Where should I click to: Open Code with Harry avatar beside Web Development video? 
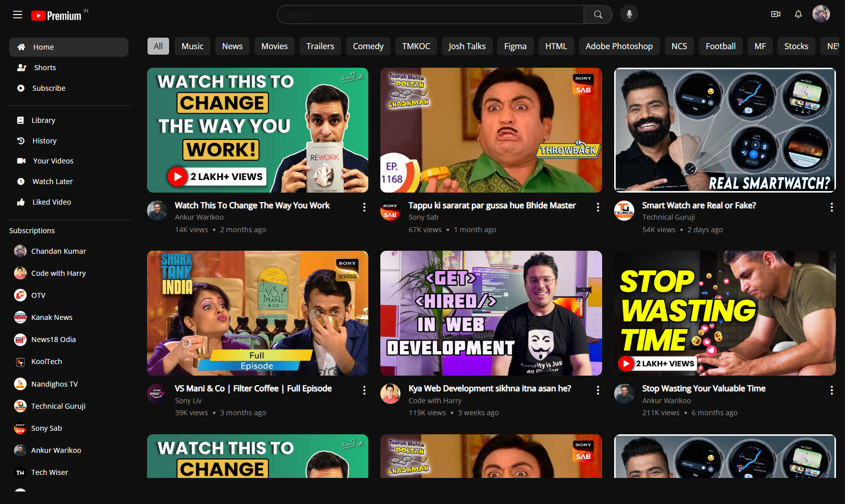pos(390,394)
